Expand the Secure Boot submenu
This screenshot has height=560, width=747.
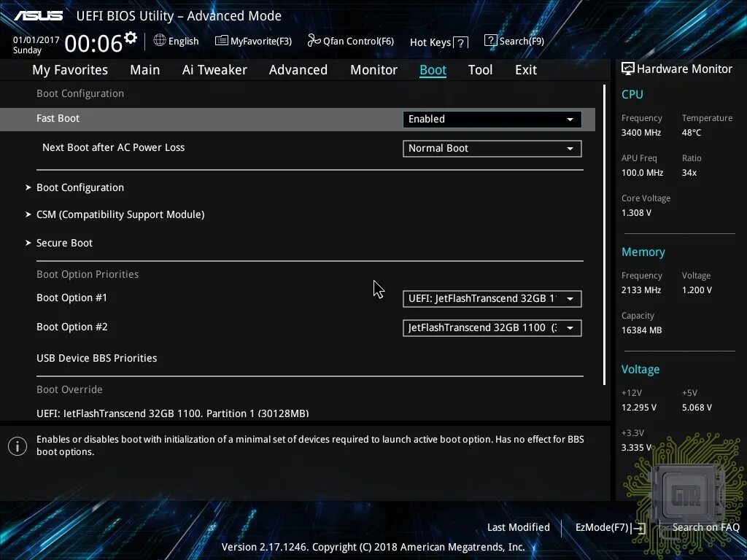[x=59, y=243]
